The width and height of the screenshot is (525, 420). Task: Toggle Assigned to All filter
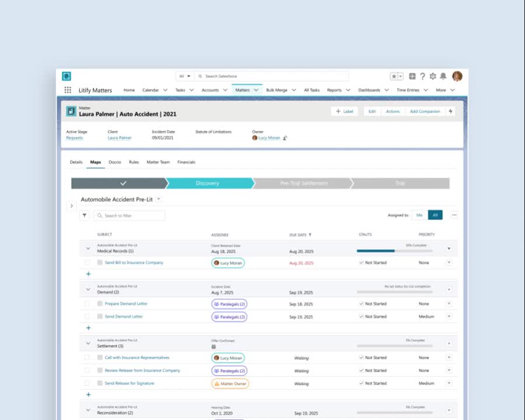435,215
